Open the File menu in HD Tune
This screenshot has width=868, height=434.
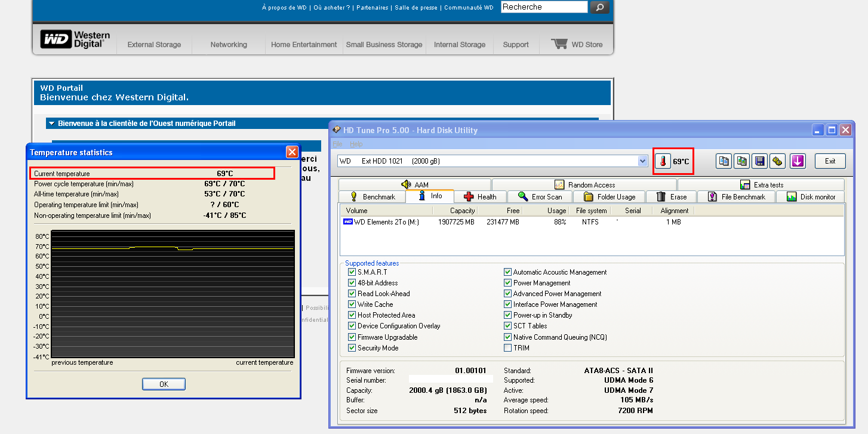point(337,144)
